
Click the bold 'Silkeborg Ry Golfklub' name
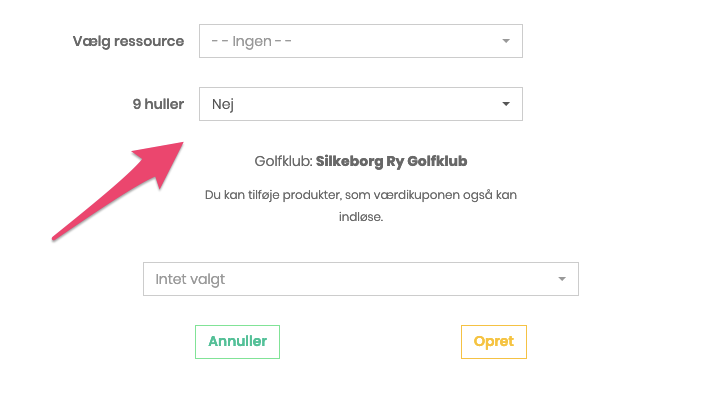pyautogui.click(x=391, y=161)
